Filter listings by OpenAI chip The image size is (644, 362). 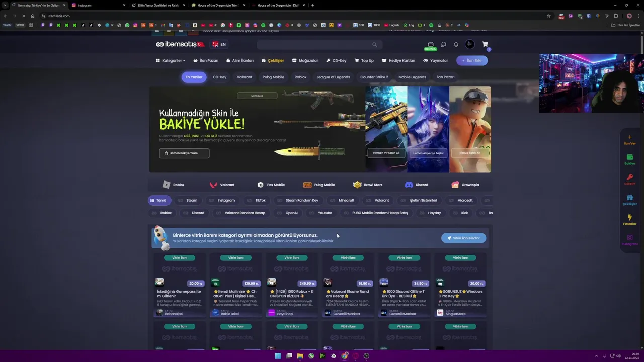tap(287, 213)
